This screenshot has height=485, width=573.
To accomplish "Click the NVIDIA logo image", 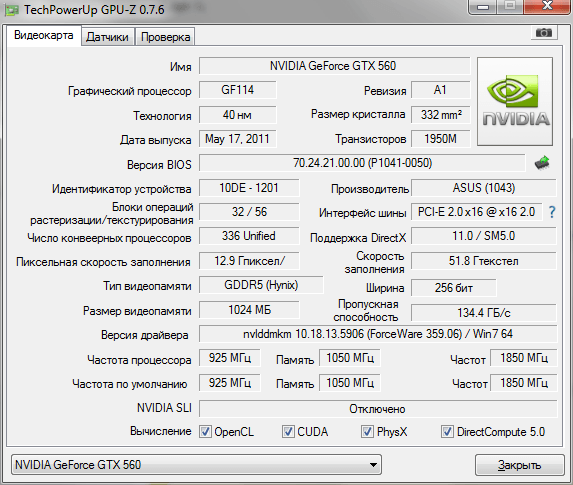I will 515,102.
